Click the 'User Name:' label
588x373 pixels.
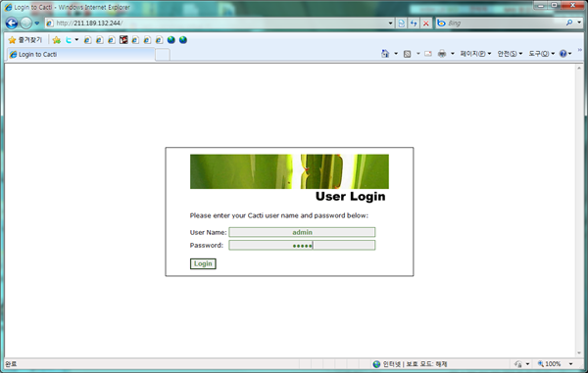coord(208,232)
